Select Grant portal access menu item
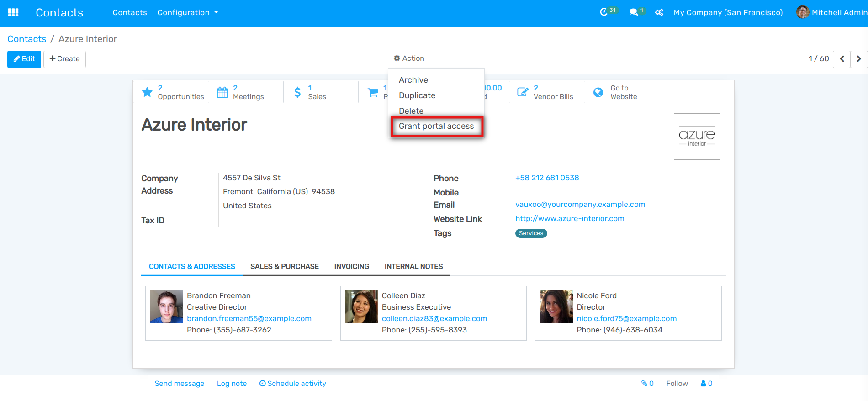This screenshot has width=868, height=401. tap(436, 126)
